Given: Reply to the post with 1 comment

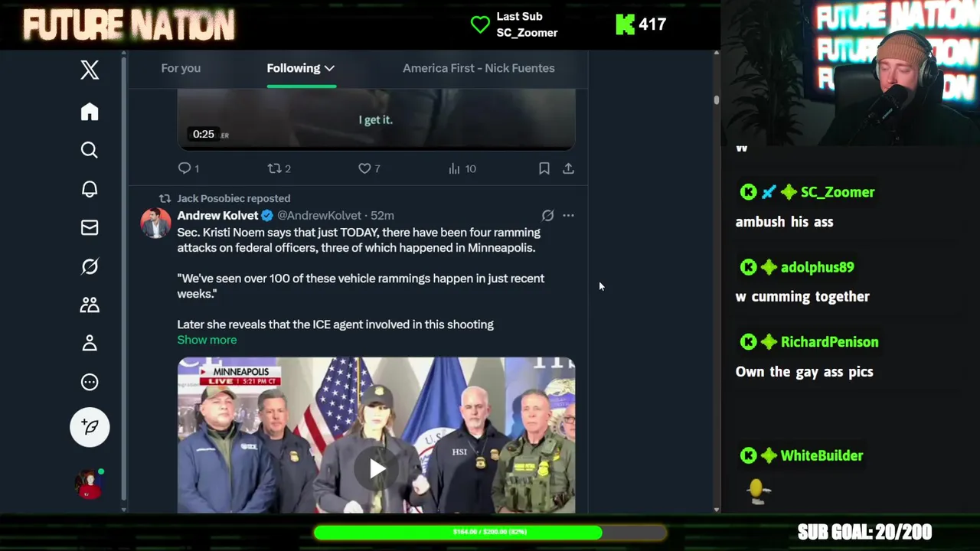Looking at the screenshot, I should coord(188,168).
